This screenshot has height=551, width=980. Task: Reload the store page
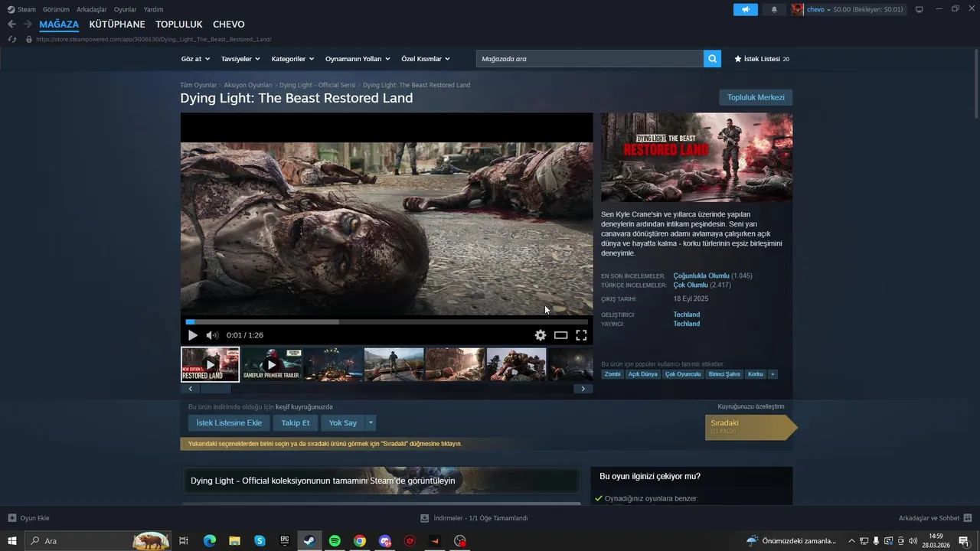pyautogui.click(x=11, y=39)
